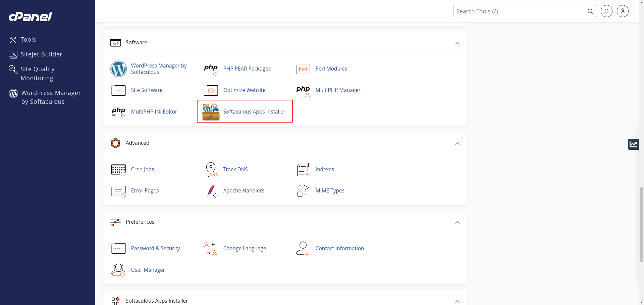Viewport: 644px width, 305px height.
Task: Click the Track DNS pin icon
Action: (x=211, y=170)
